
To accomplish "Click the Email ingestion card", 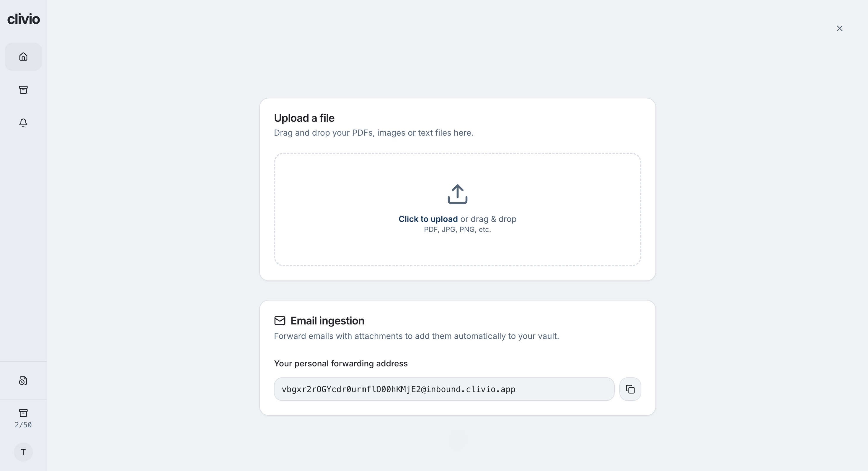I will [457, 357].
